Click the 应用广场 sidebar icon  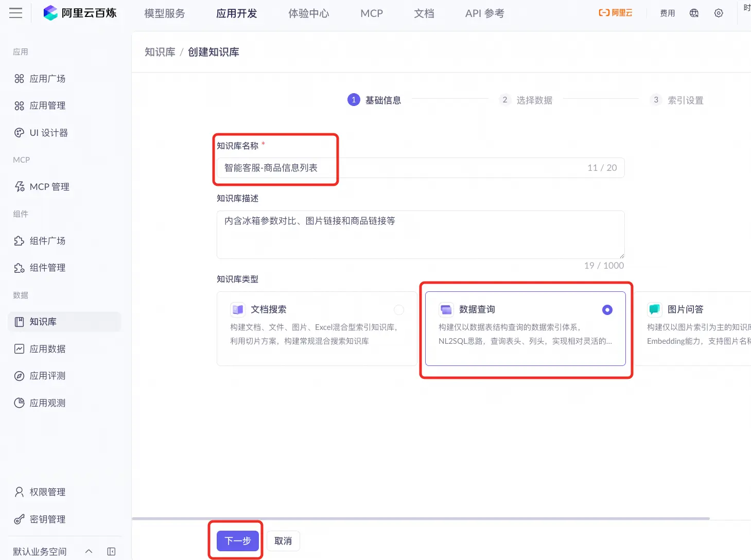[x=19, y=79]
